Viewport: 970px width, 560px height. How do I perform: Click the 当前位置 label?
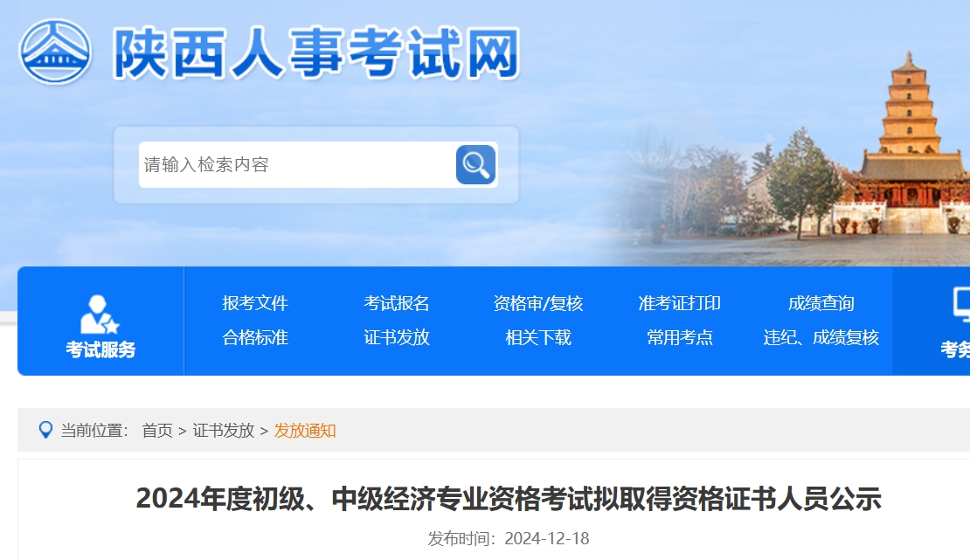tap(94, 431)
